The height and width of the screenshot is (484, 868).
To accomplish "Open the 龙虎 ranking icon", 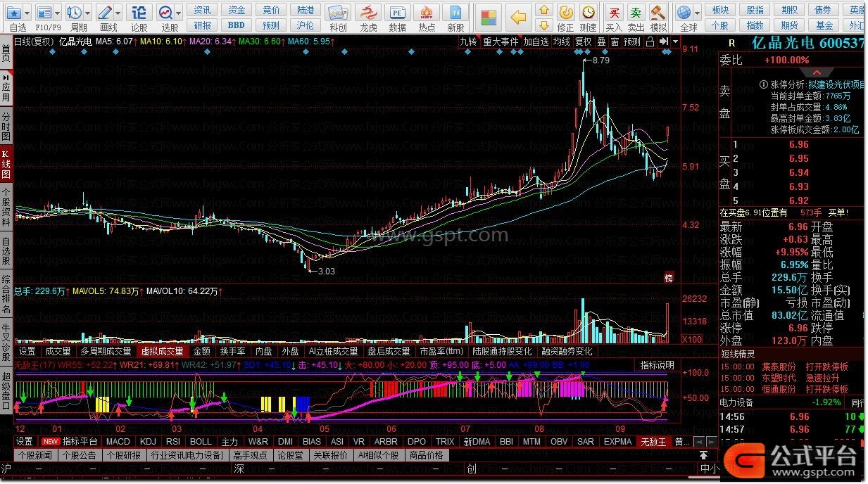I will coord(368,13).
